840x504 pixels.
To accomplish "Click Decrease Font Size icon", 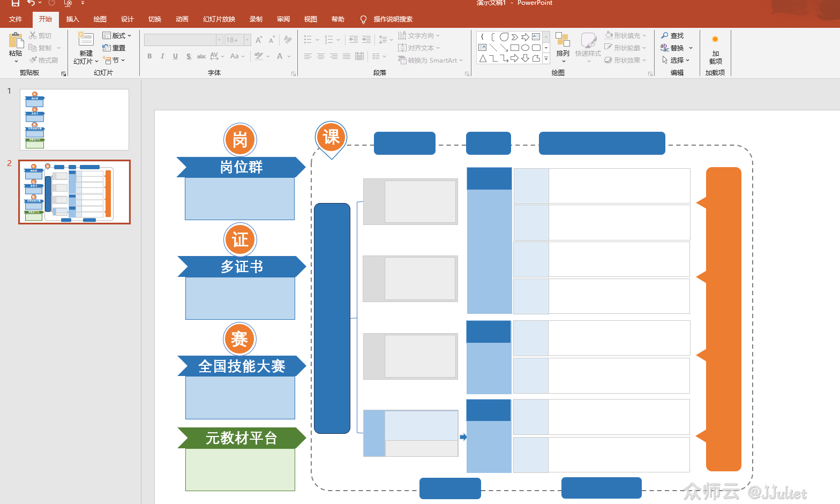I will 272,40.
